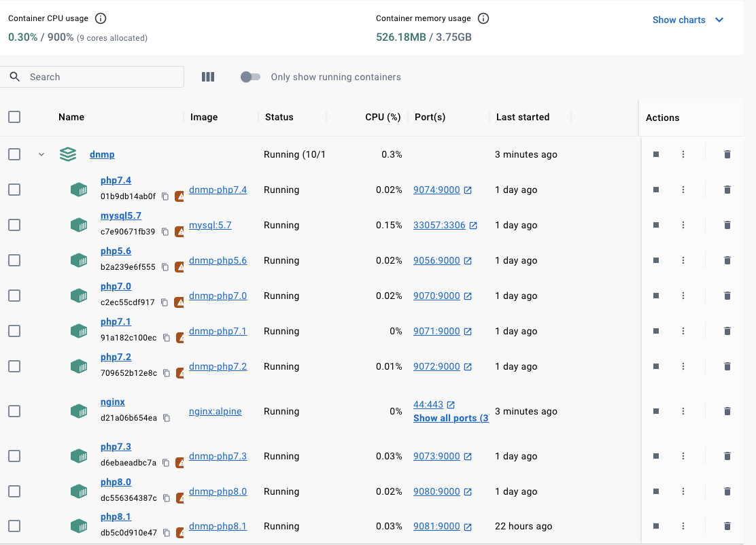The height and width of the screenshot is (545, 756).
Task: Delete the php8.1 container
Action: pyautogui.click(x=727, y=526)
